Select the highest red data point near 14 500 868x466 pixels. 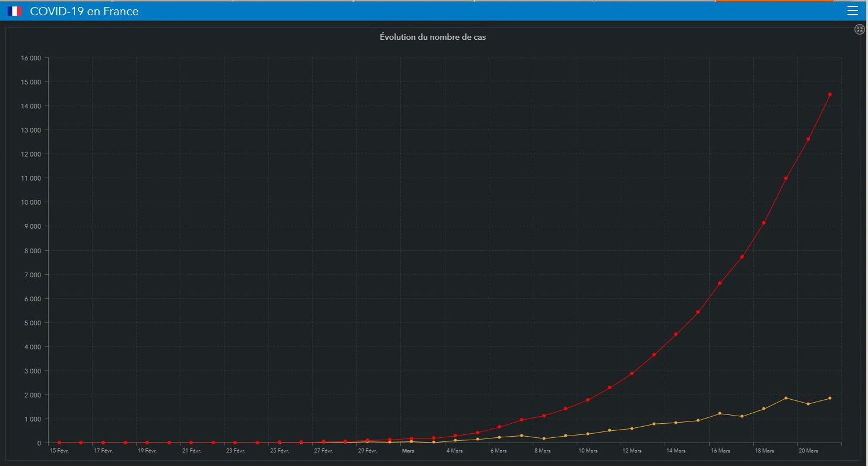click(830, 94)
